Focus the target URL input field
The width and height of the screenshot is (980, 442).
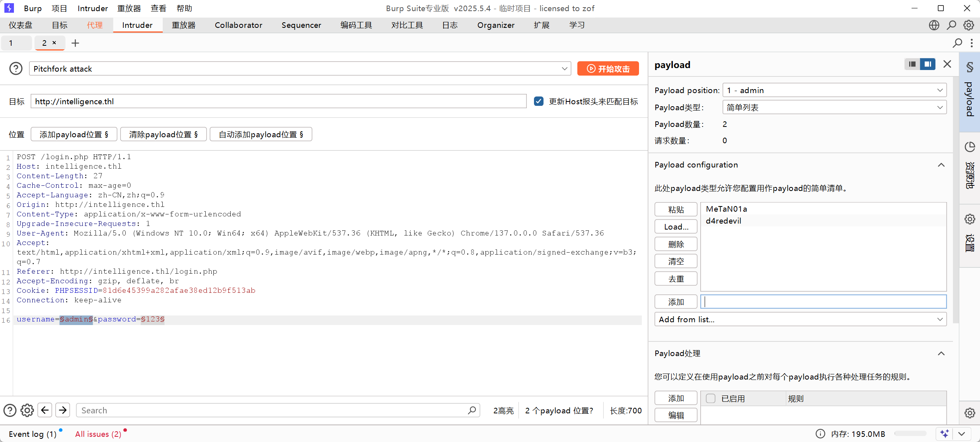[279, 101]
